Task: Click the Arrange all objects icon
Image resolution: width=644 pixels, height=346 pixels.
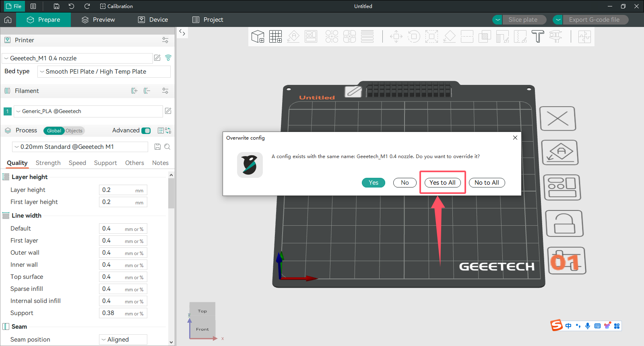Action: point(311,37)
